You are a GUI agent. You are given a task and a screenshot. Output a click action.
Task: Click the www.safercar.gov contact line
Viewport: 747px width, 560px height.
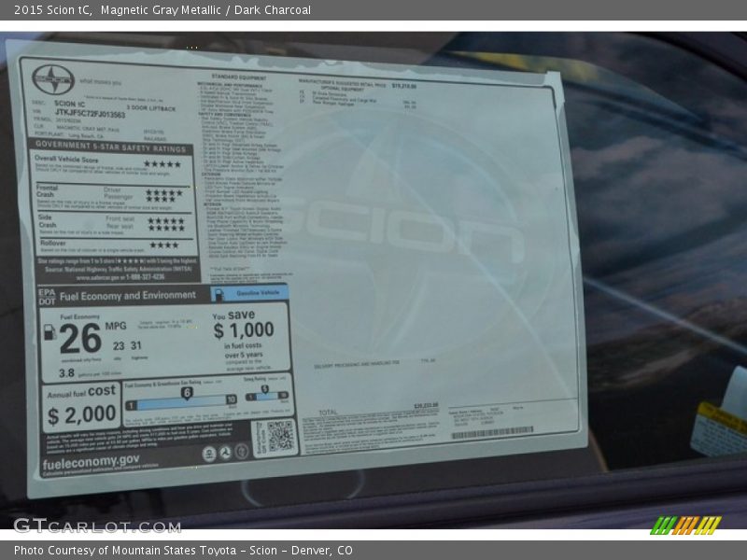point(120,277)
